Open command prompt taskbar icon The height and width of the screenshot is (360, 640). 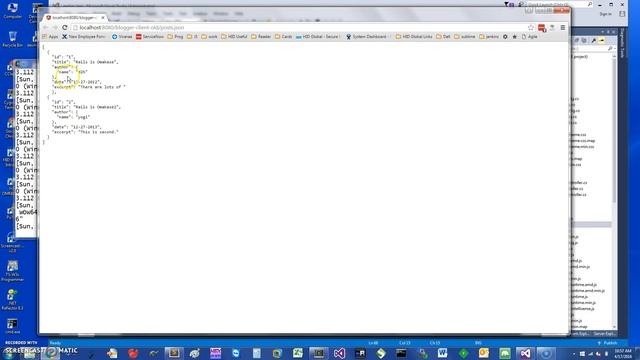coord(401,353)
